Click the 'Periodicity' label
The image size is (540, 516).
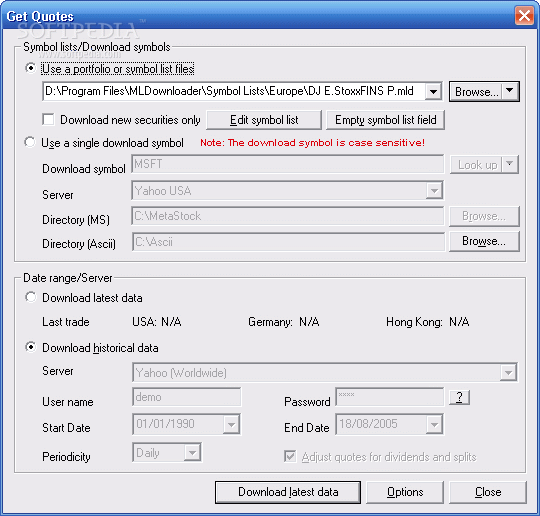point(66,457)
